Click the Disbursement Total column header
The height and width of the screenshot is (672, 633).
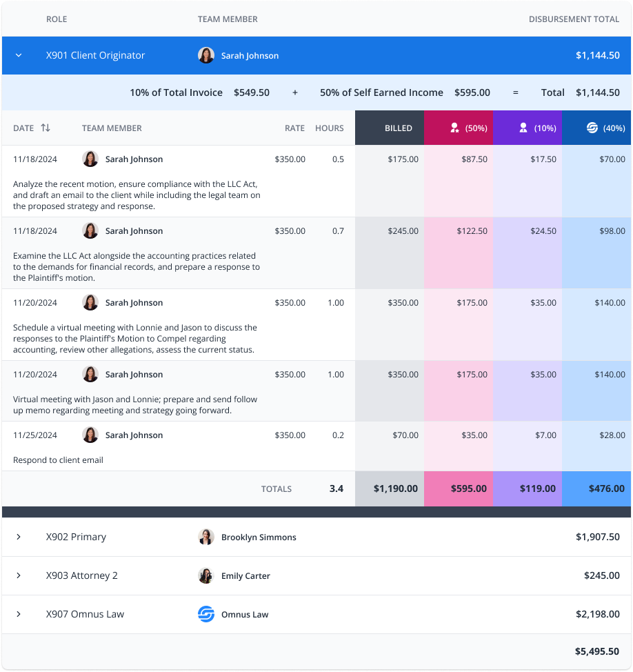point(574,19)
